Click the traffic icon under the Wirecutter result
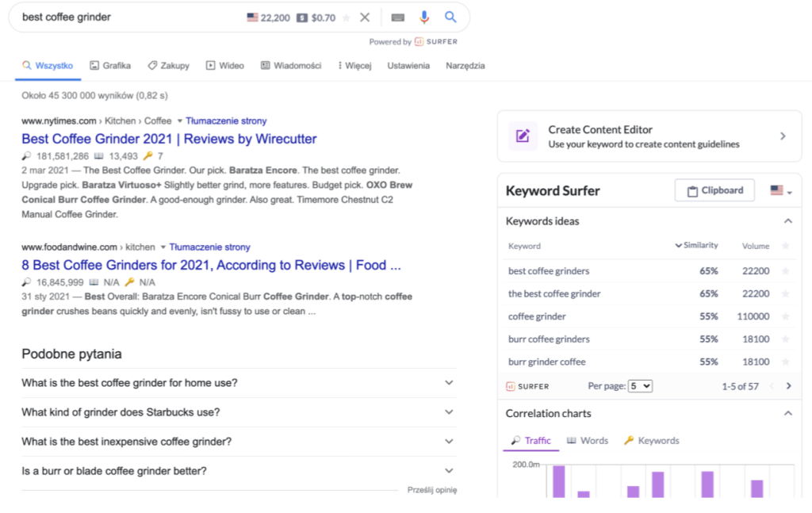 (26, 156)
